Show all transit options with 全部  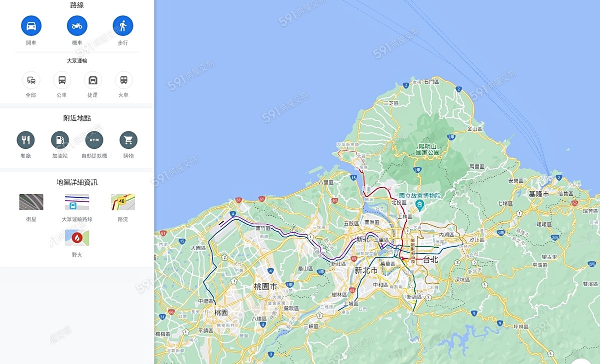coord(31,80)
